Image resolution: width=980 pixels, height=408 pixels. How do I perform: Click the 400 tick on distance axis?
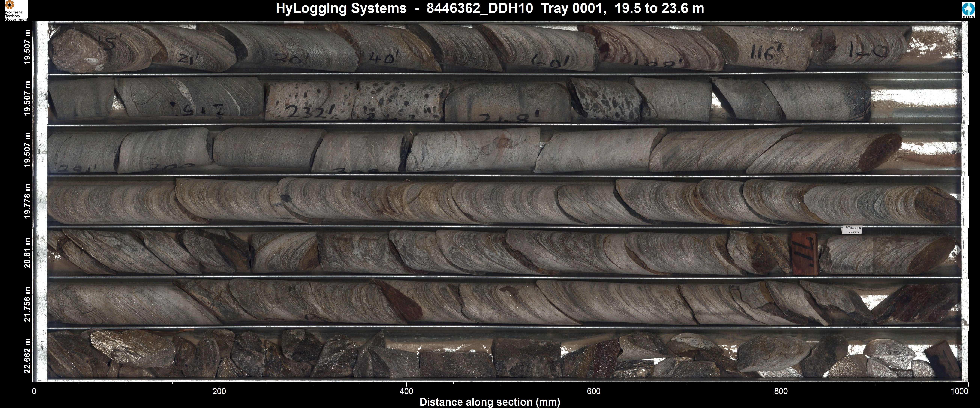[406, 391]
